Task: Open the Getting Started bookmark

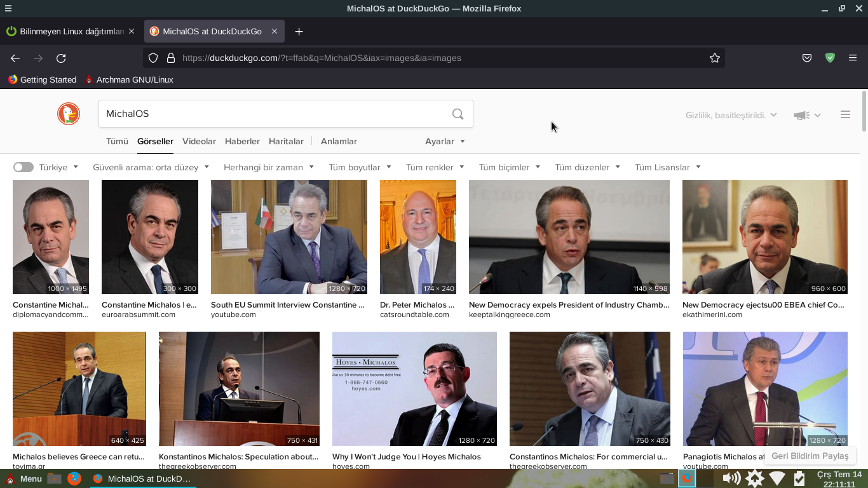Action: tap(42, 79)
